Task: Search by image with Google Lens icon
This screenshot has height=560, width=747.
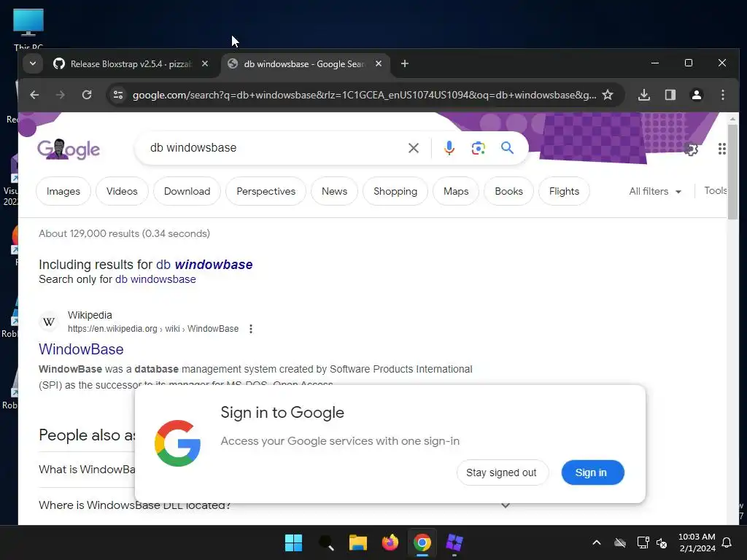Action: click(479, 147)
